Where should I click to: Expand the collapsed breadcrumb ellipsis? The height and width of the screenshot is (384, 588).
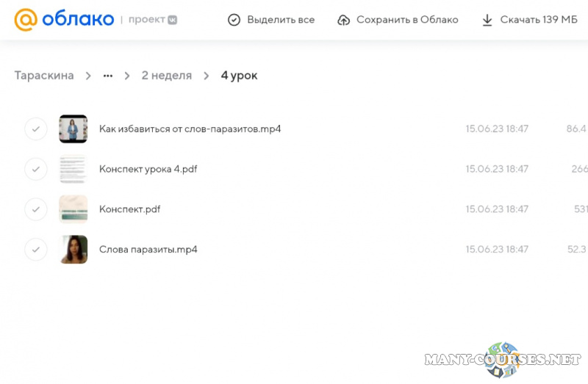tap(108, 76)
